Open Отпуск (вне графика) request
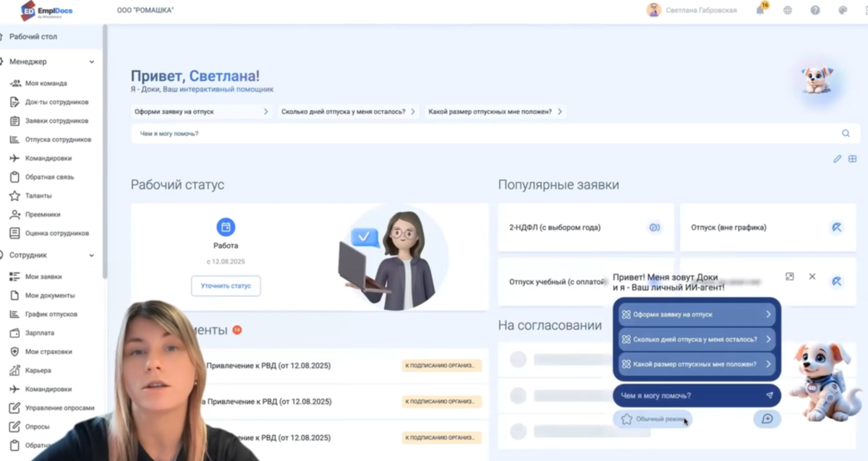Viewport: 868px width, 461px height. [770, 228]
